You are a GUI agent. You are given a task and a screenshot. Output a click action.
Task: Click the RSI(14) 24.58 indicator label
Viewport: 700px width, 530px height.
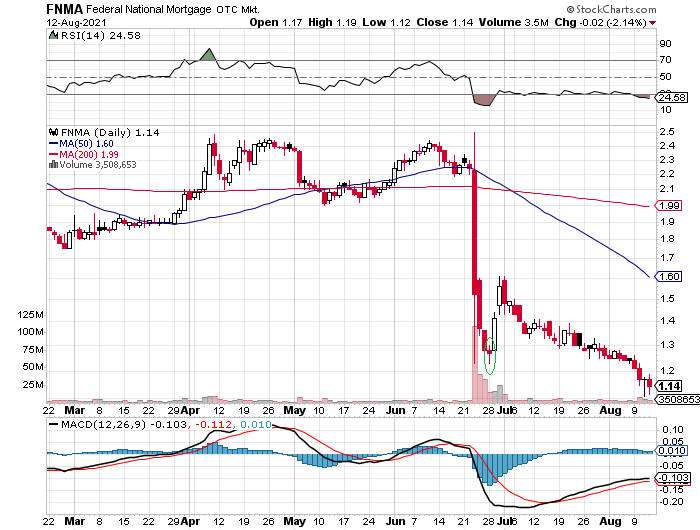point(100,35)
